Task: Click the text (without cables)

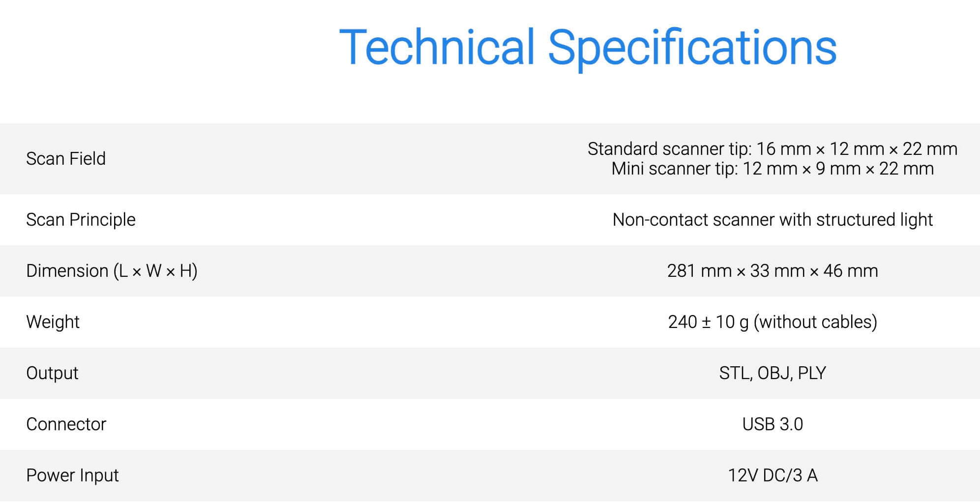Action: (x=815, y=322)
